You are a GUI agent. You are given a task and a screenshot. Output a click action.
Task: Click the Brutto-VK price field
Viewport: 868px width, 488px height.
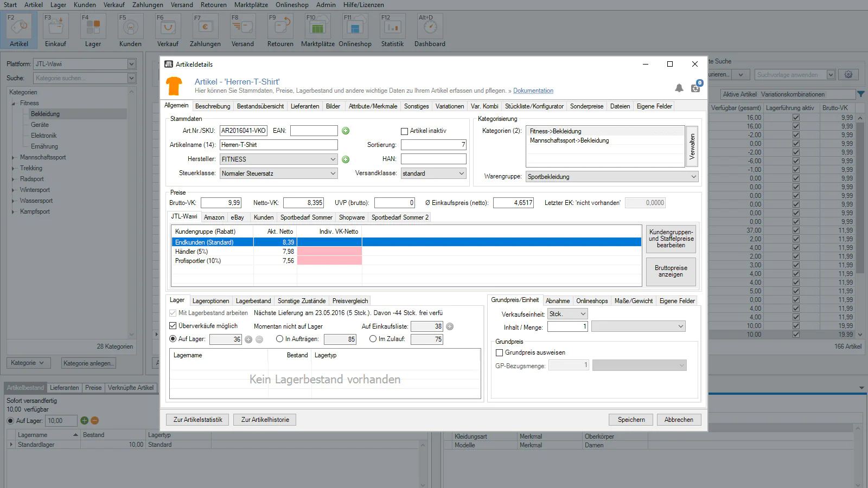(221, 203)
